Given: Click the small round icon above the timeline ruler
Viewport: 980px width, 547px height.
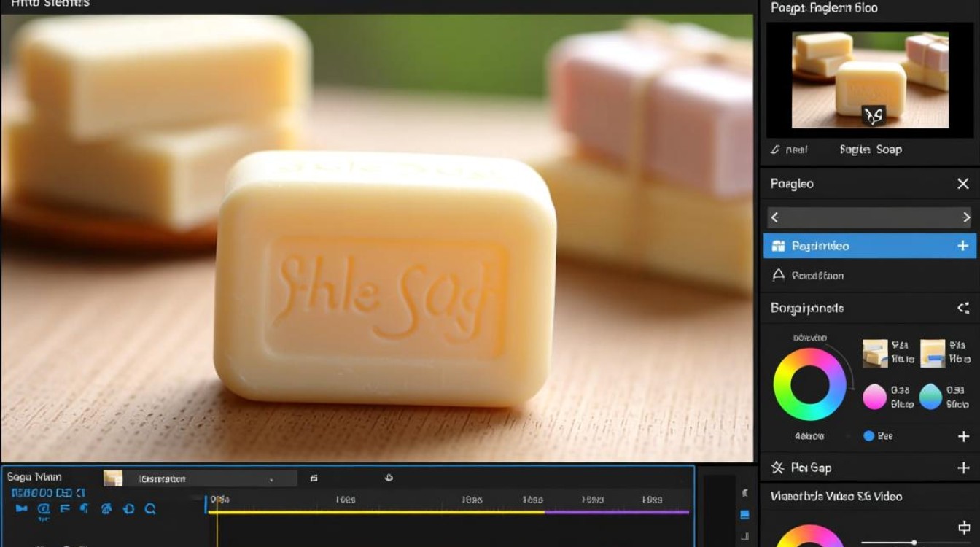Looking at the screenshot, I should point(389,478).
